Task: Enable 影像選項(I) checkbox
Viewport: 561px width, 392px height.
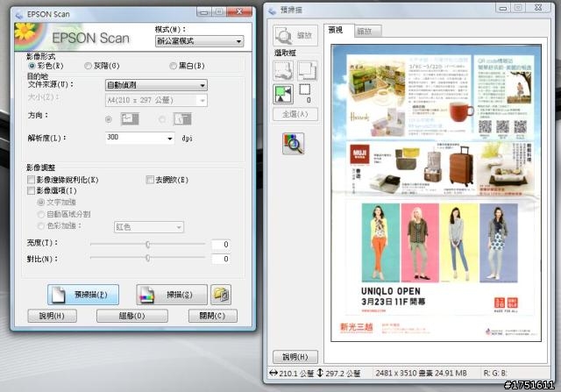Action: tap(32, 190)
